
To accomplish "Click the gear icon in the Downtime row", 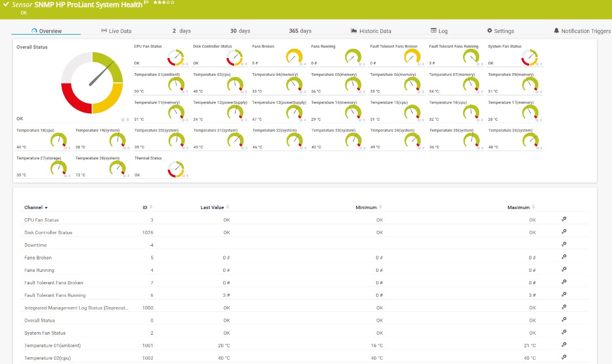I will [x=564, y=244].
